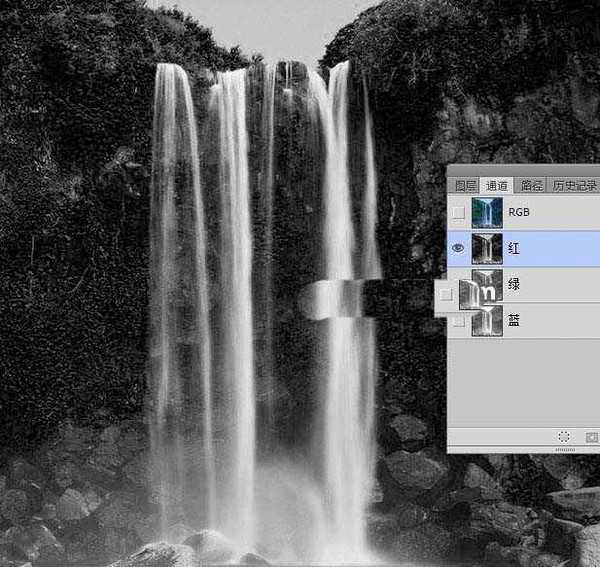
Task: Click the color RGB channel thumbnail
Action: [487, 213]
